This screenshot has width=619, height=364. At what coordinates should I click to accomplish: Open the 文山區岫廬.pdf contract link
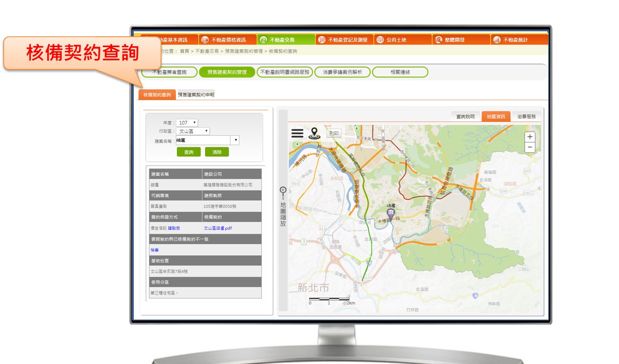click(x=221, y=228)
